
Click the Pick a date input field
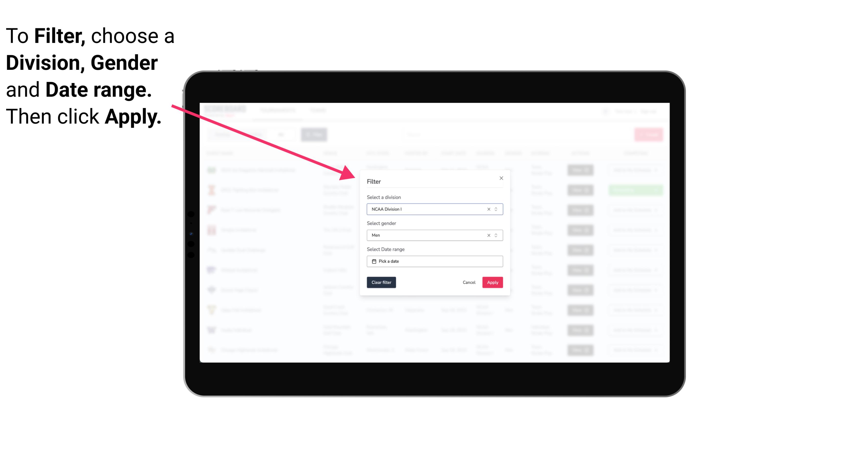coord(434,261)
